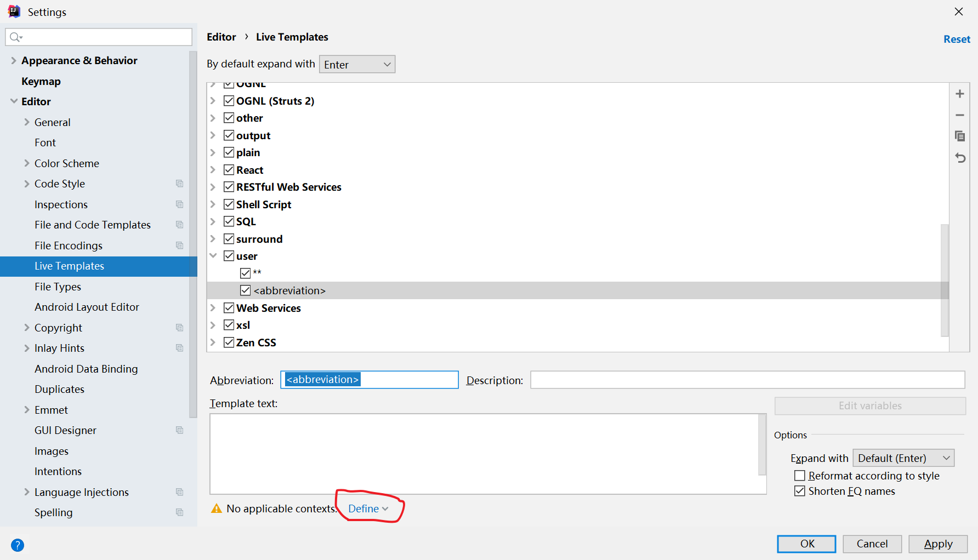The height and width of the screenshot is (560, 978).
Task: Click the Define context link
Action: click(x=368, y=508)
